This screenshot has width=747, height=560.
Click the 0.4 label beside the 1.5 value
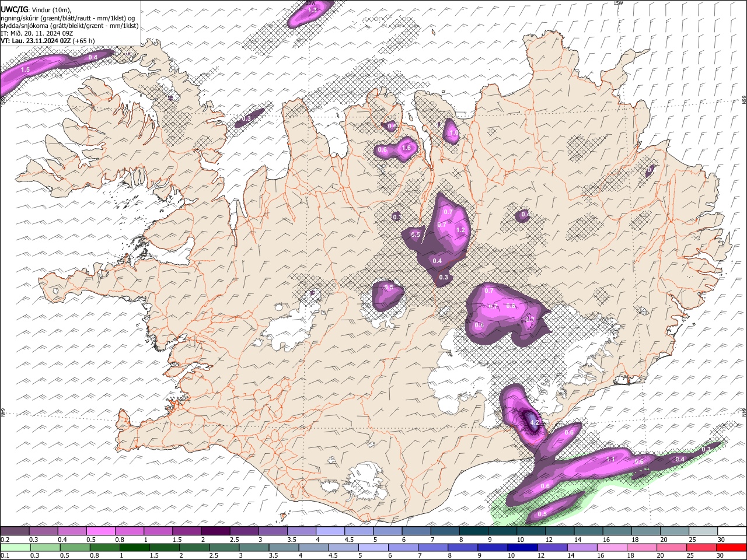coord(93,58)
